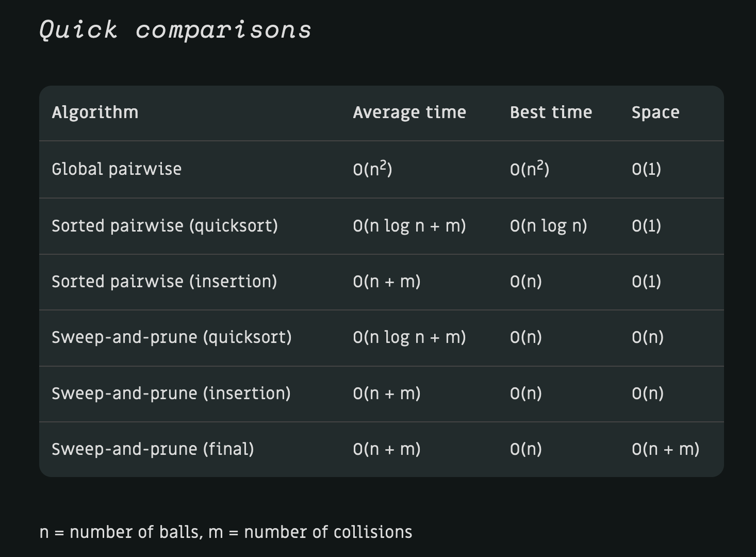756x557 pixels.
Task: Click Sorted pairwise (insertion) space O(1) cell
Action: (646, 282)
